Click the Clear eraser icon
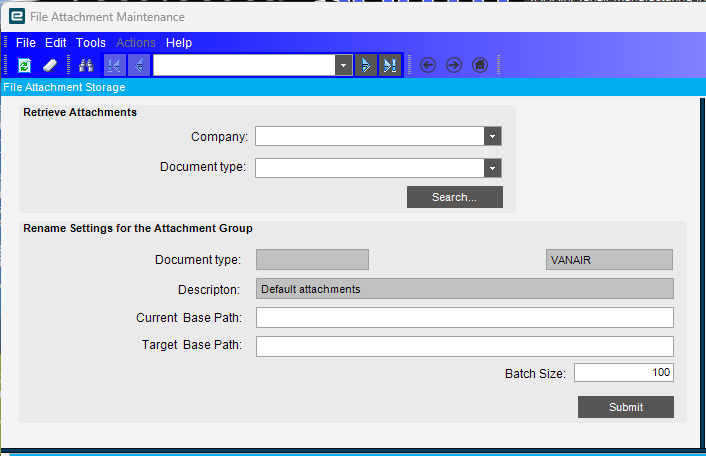Screen dimensions: 706x456 [x=50, y=66]
